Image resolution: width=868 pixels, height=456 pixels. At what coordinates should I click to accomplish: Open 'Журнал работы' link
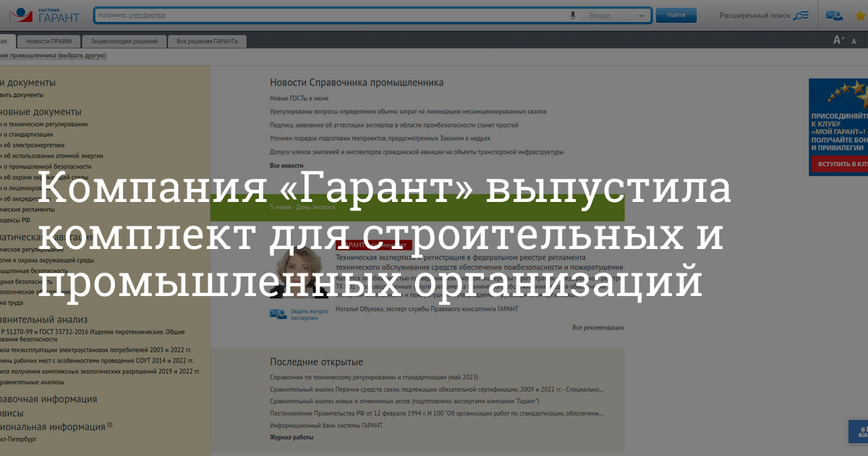(292, 437)
